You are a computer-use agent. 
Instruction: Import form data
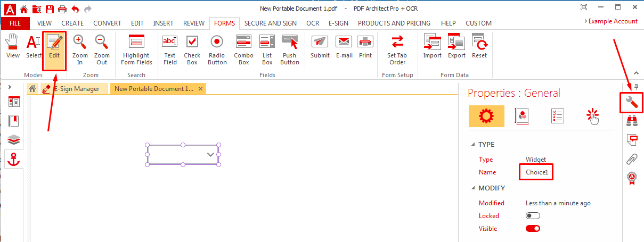(433, 46)
